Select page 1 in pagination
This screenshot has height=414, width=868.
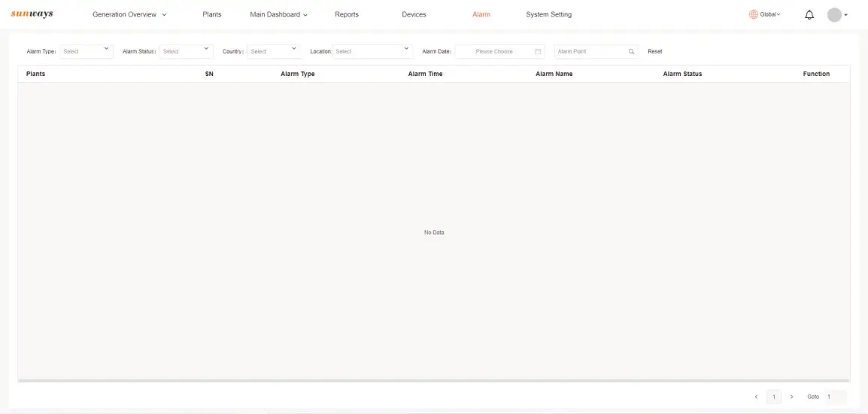(x=774, y=397)
